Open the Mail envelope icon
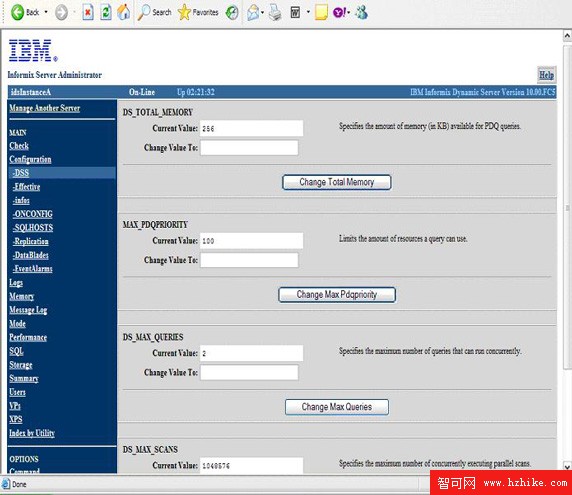This screenshot has height=495, width=572. point(253,13)
